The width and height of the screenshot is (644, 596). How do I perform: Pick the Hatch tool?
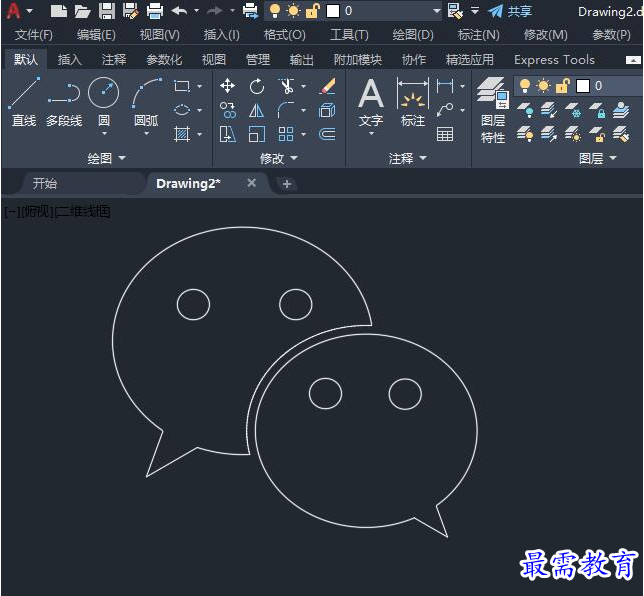coord(182,134)
